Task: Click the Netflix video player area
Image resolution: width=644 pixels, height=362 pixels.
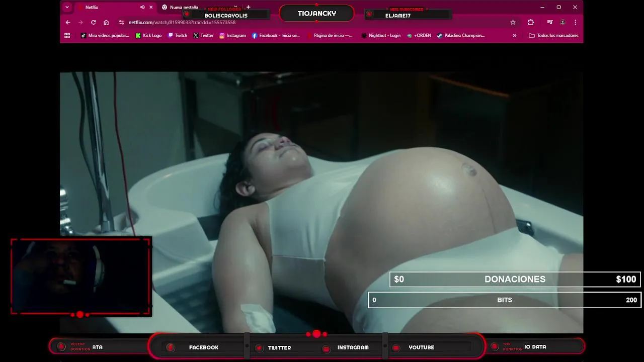Action: (321, 202)
